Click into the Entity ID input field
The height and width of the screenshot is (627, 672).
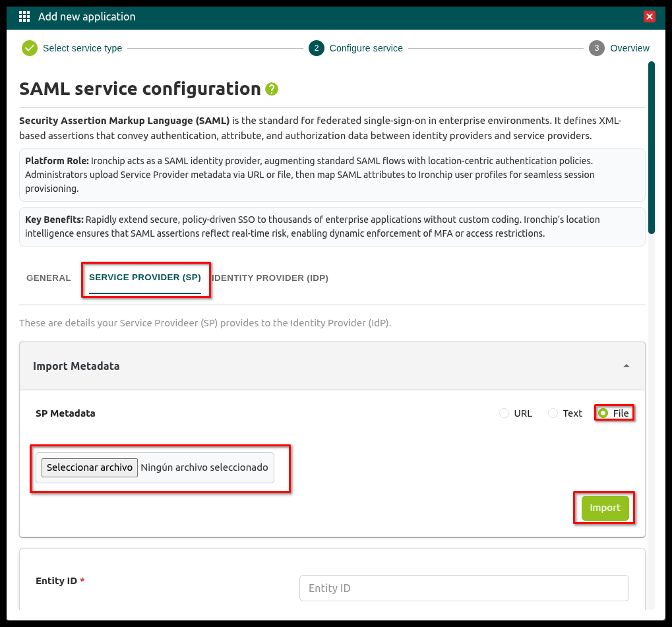[464, 588]
